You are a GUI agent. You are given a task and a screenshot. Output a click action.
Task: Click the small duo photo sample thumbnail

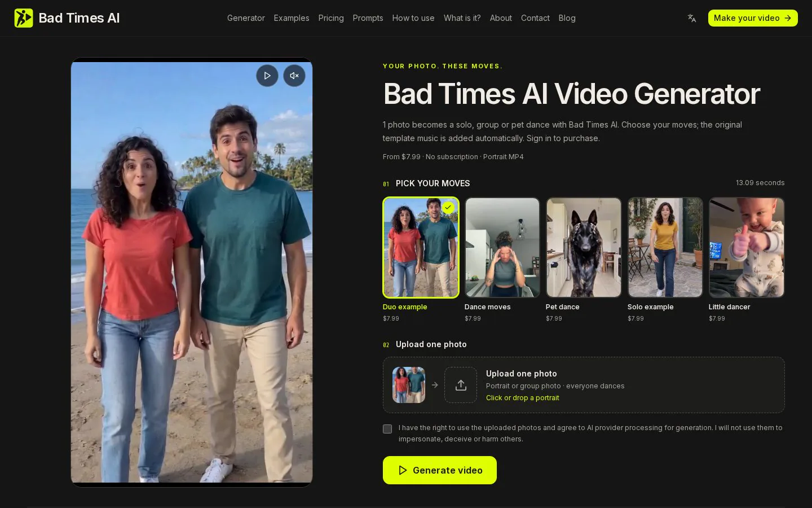coord(409,385)
